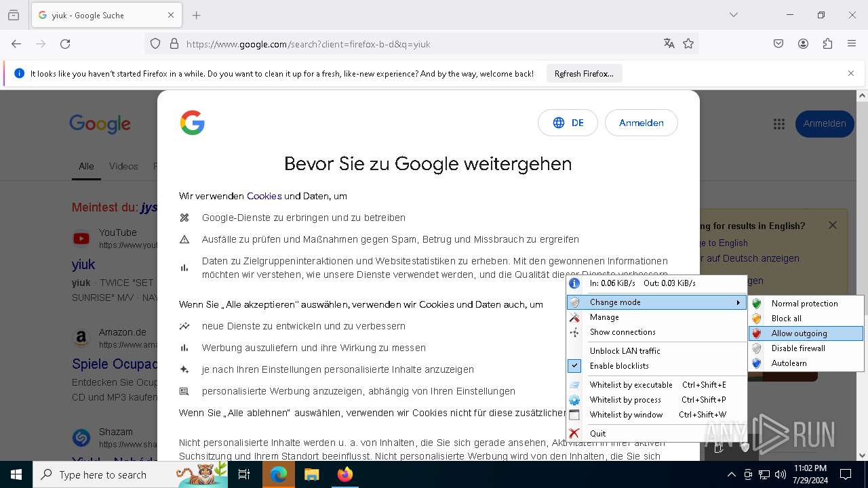Open the yiuk YouTube result
Screen dimensions: 868x488
click(x=83, y=264)
